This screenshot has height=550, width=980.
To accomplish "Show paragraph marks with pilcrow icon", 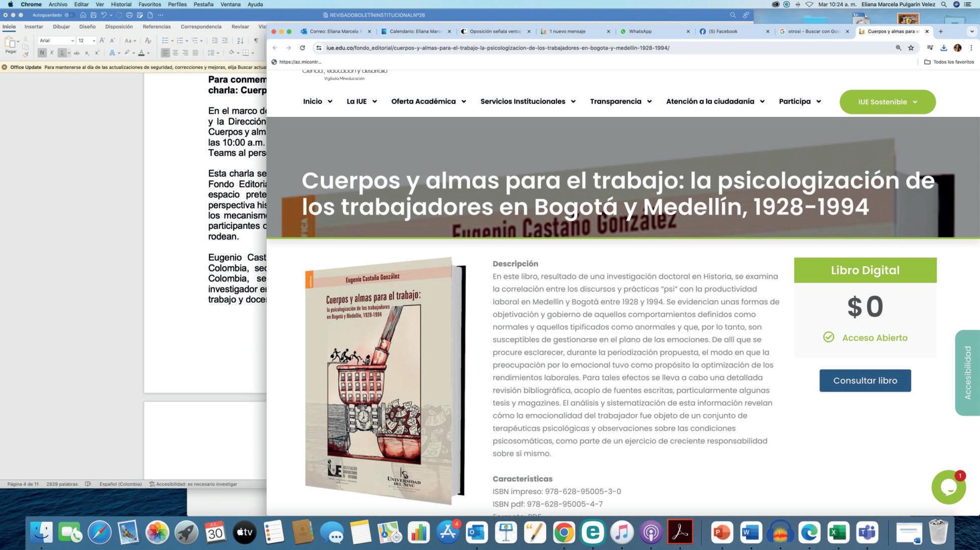I will coord(256,41).
